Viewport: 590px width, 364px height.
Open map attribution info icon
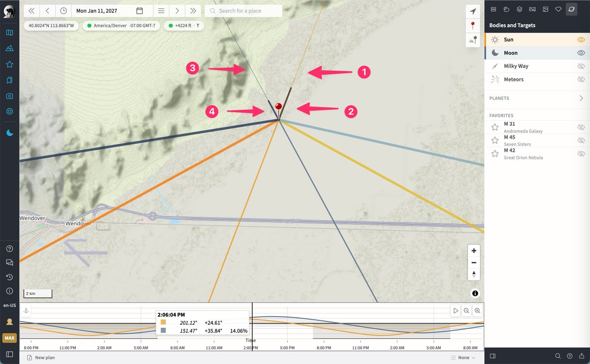tap(475, 293)
